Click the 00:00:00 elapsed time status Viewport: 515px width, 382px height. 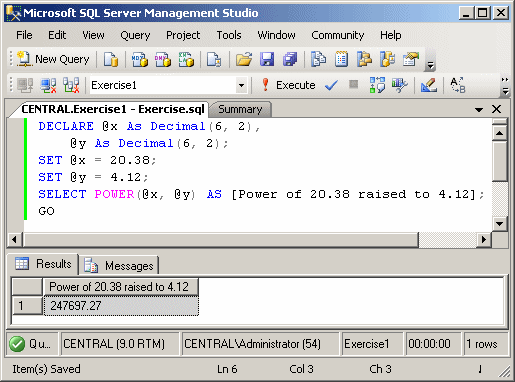pos(433,344)
